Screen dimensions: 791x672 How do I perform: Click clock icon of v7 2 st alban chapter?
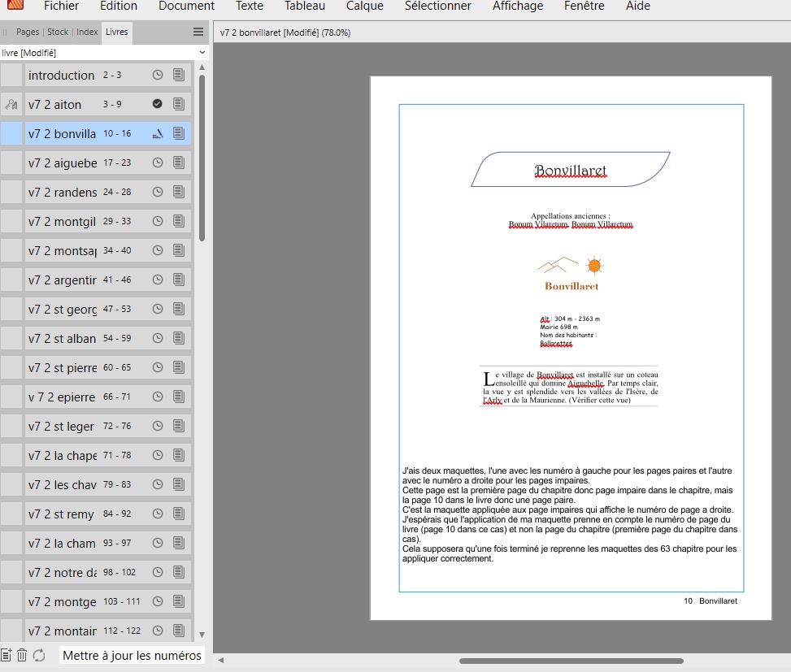pyautogui.click(x=158, y=338)
